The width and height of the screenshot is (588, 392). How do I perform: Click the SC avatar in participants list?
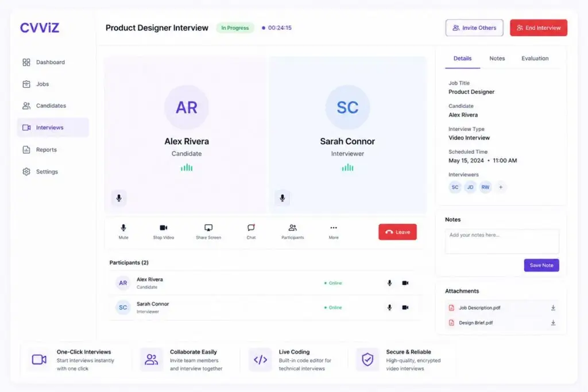click(123, 307)
